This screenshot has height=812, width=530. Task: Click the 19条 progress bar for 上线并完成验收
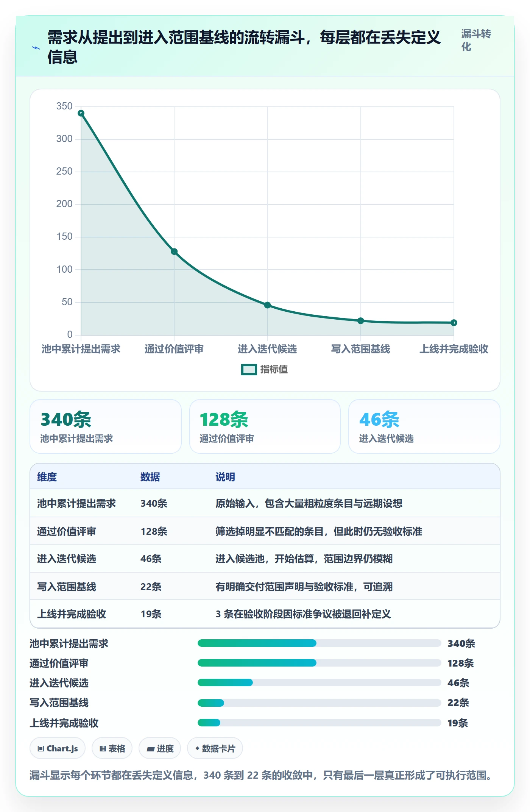[x=319, y=723]
